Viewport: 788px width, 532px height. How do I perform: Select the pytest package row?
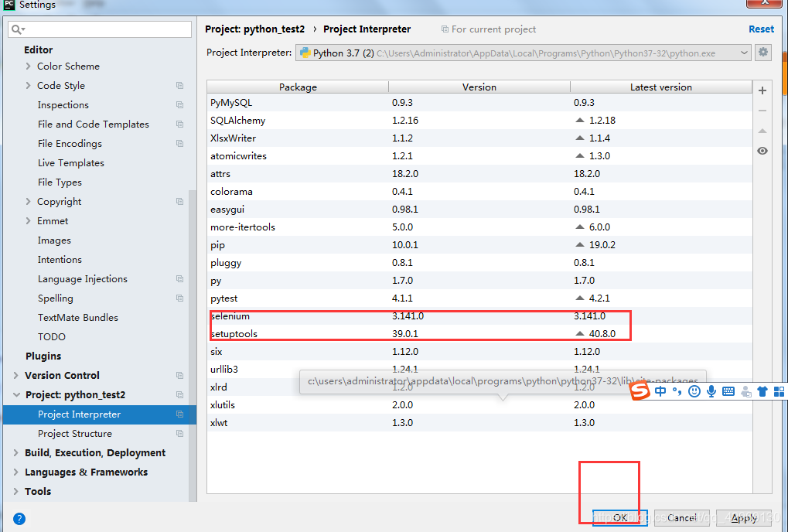[479, 298]
